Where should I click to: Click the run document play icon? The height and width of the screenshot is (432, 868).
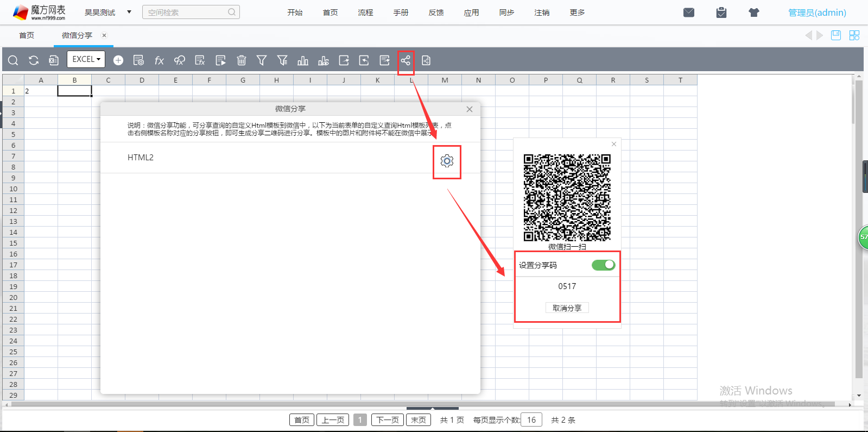(x=220, y=60)
